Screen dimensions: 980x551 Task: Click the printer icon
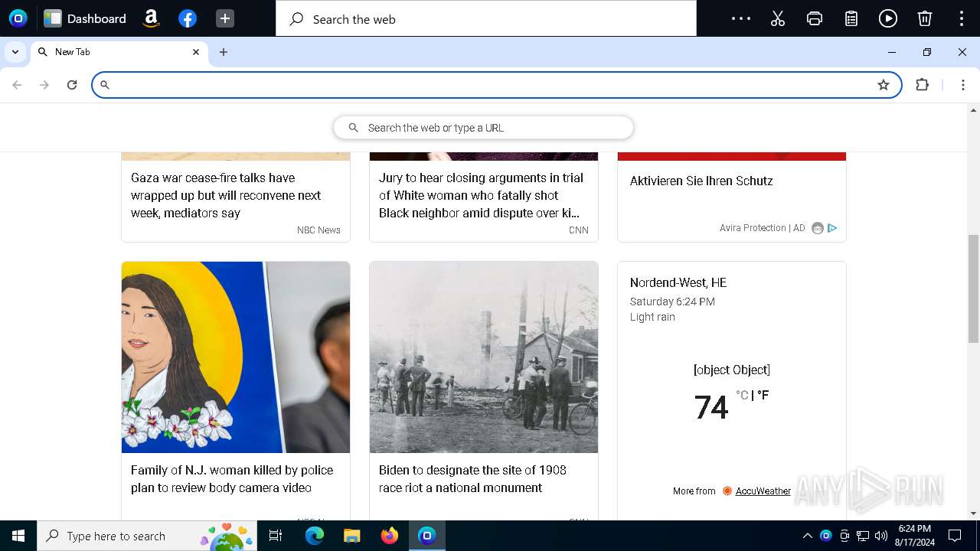tap(815, 18)
